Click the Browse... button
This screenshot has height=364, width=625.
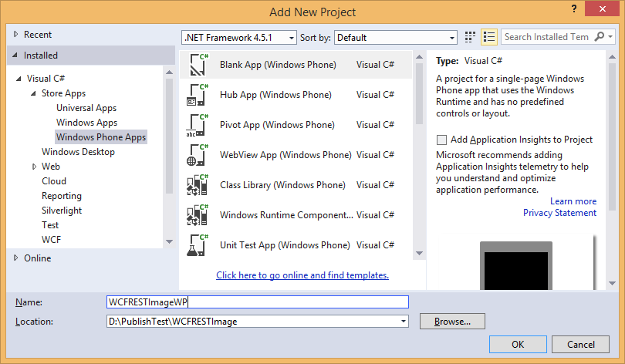452,322
